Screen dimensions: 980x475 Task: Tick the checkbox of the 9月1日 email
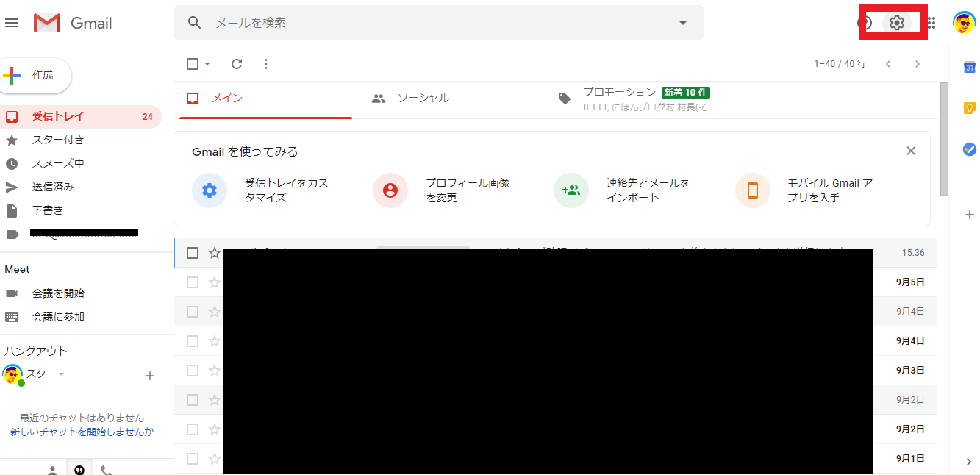point(193,459)
